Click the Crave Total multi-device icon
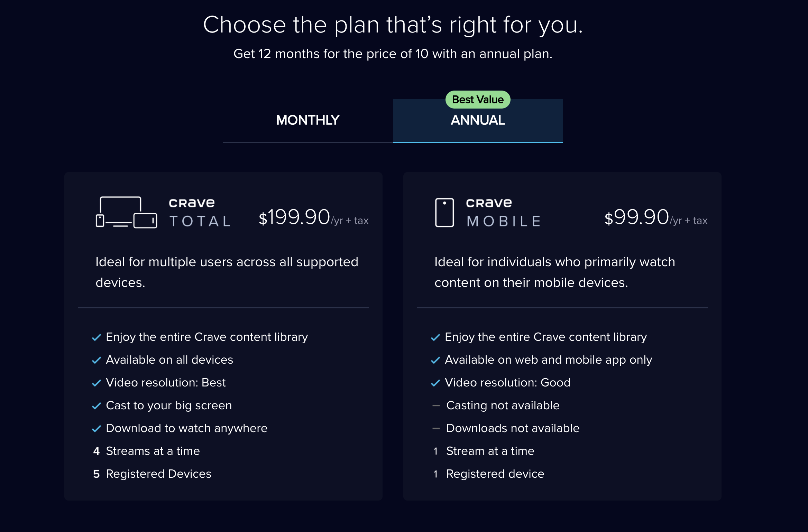 click(126, 212)
